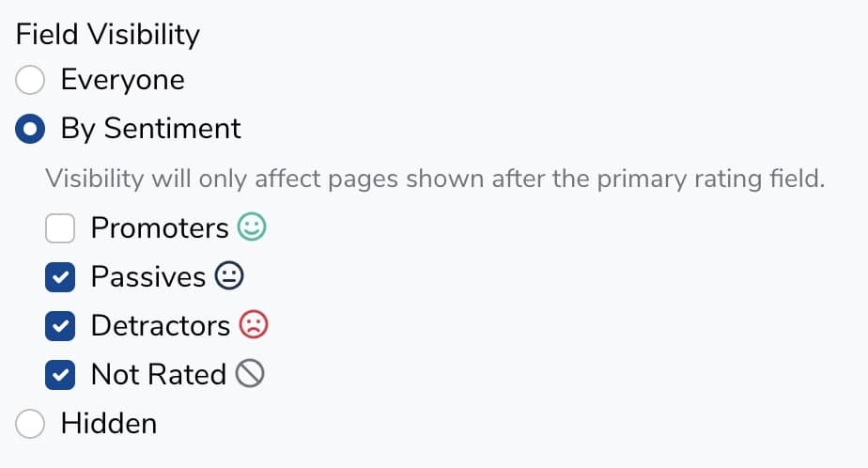Uncheck the Detractors checkbox
This screenshot has height=468, width=868.
[60, 326]
